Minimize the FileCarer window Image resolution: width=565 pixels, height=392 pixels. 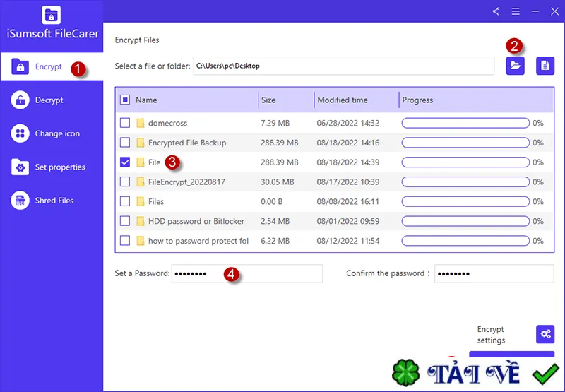click(x=535, y=11)
